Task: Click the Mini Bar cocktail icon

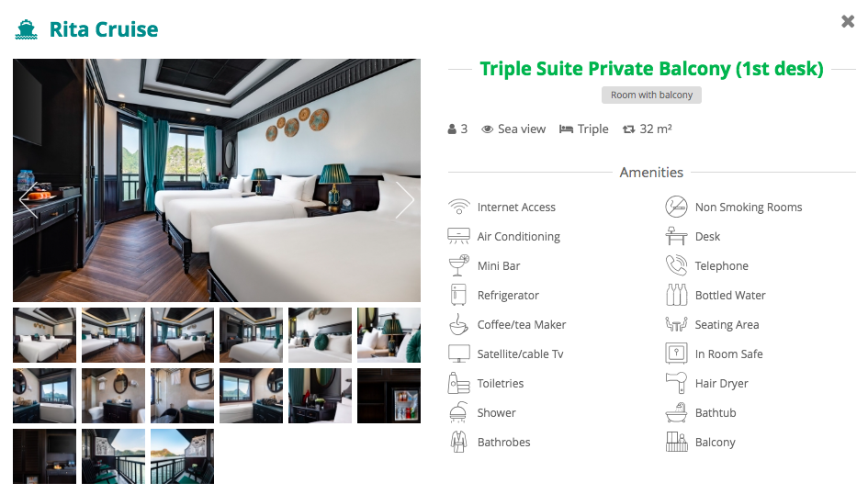Action: [x=459, y=265]
